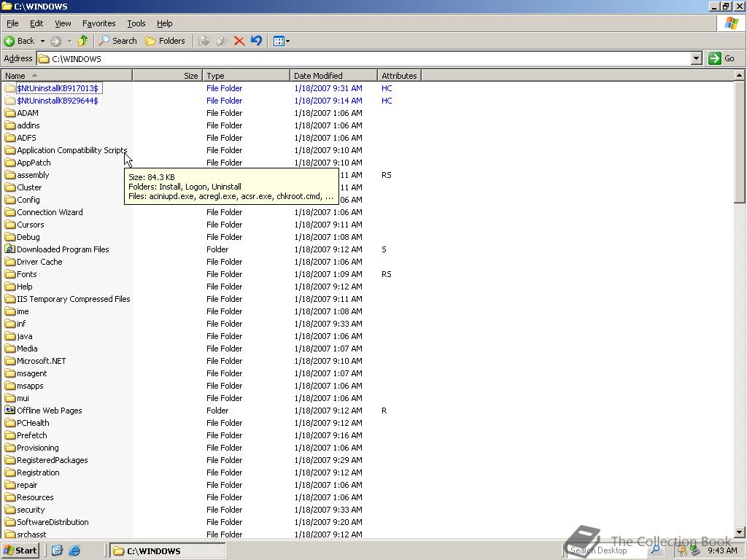Click the Copy To toolbar icon
This screenshot has height=560, width=747.
click(222, 41)
